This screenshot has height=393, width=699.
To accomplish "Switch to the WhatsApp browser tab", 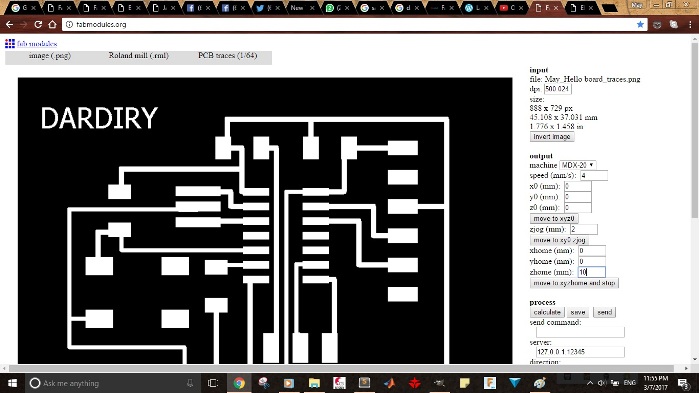I will 337,8.
